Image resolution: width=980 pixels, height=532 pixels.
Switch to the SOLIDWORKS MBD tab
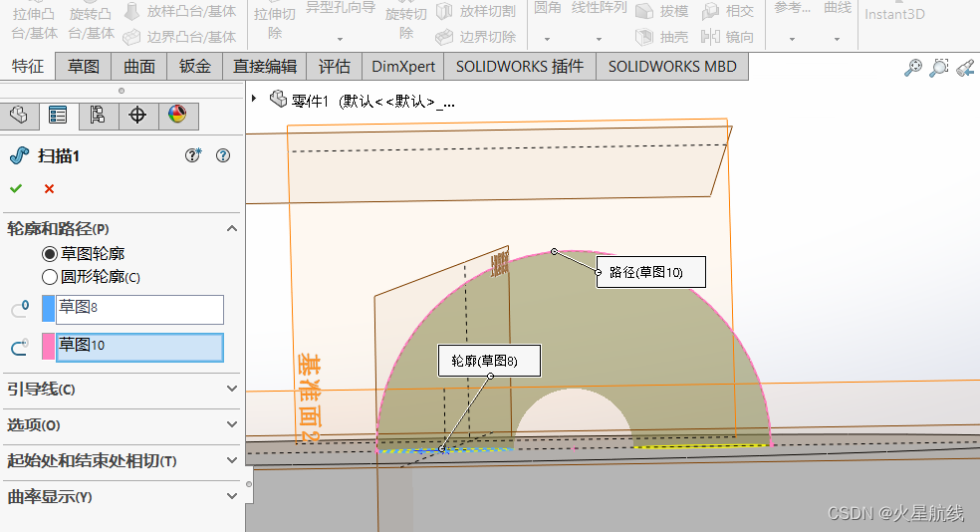pyautogui.click(x=672, y=67)
